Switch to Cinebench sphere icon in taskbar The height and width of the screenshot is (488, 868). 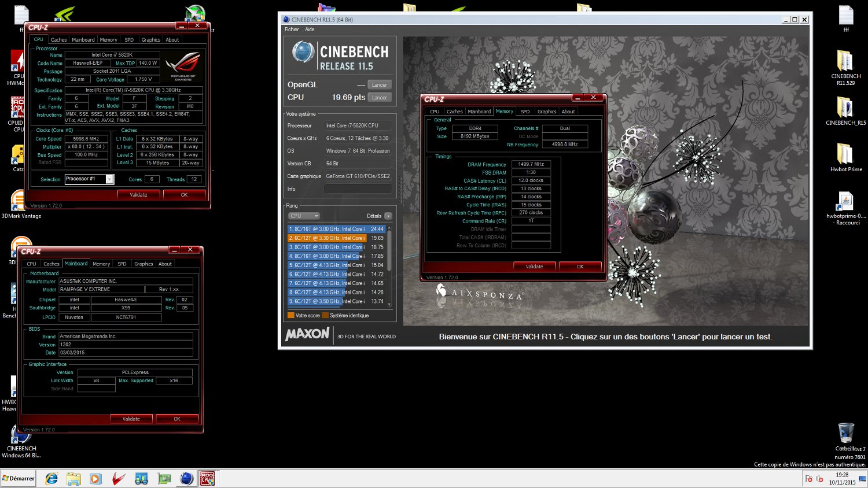(186, 479)
